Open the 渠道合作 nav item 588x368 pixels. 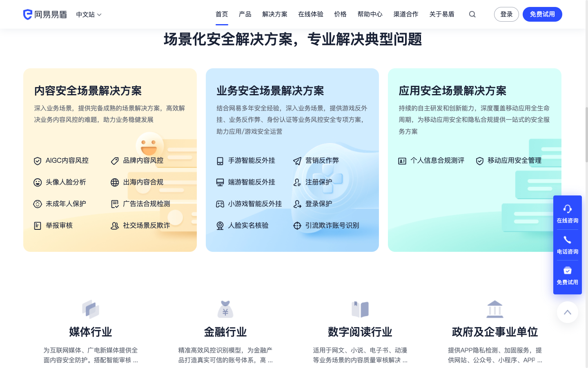(406, 14)
